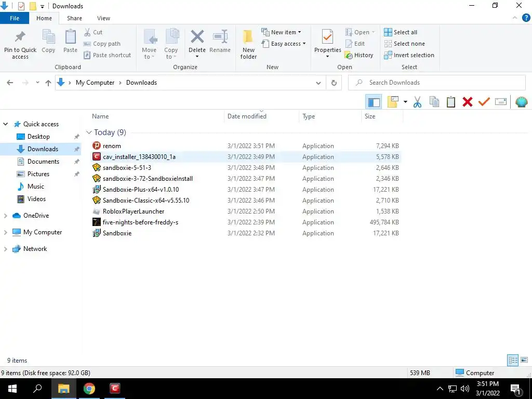Click red X delete icon in toolbar
Image resolution: width=532 pixels, height=399 pixels.
(x=468, y=102)
